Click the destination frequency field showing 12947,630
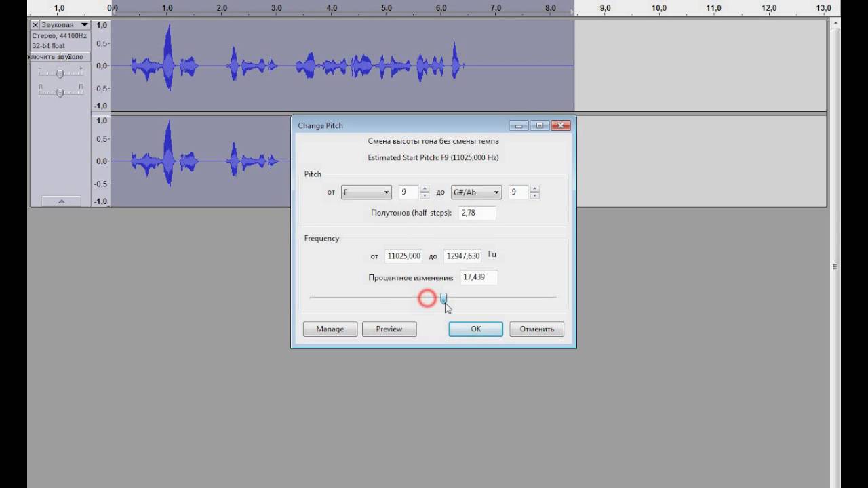Image resolution: width=868 pixels, height=488 pixels. click(x=463, y=256)
